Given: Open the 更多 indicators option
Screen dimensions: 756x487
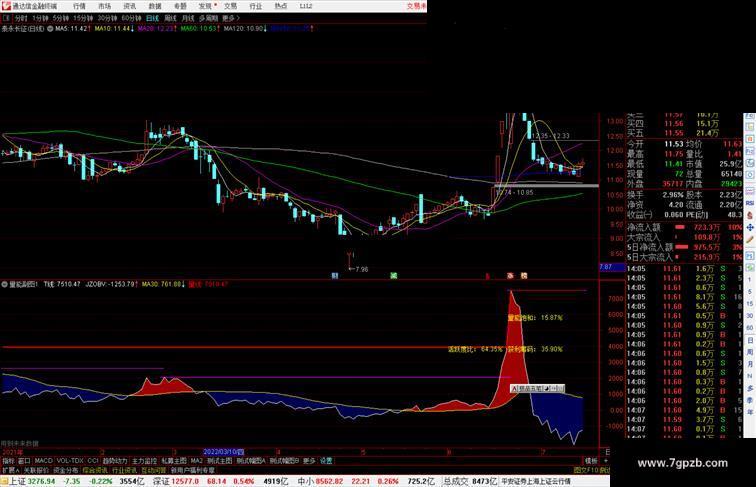Looking at the screenshot, I should (309, 461).
